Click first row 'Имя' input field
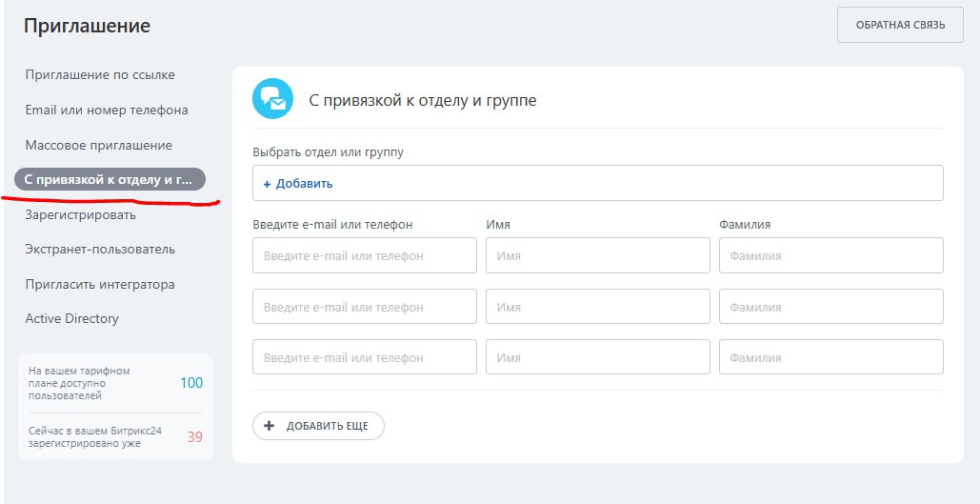The height and width of the screenshot is (504, 980). 598,256
